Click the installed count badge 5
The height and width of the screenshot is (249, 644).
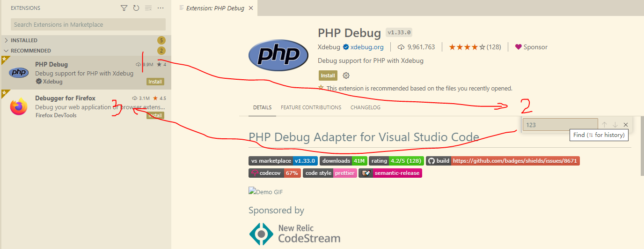[161, 40]
